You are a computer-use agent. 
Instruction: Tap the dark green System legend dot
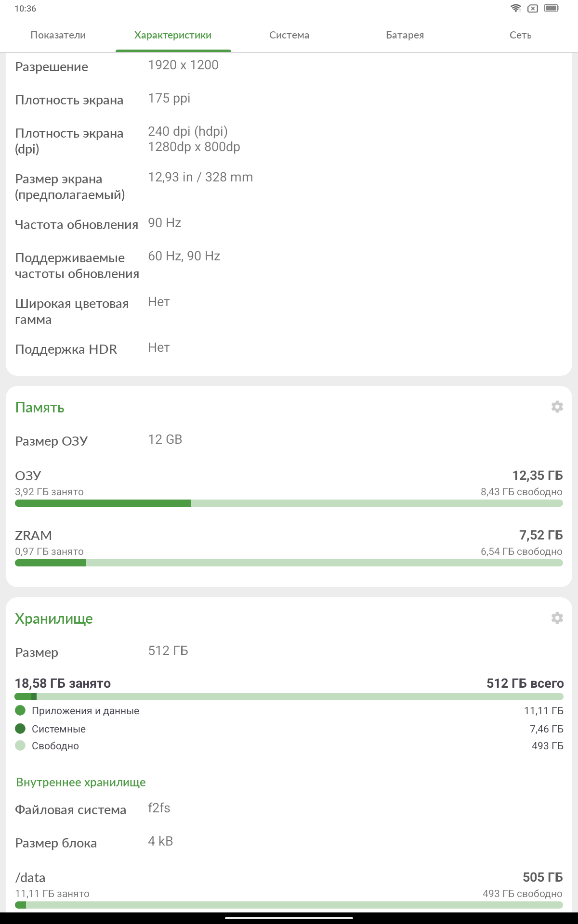pos(20,728)
